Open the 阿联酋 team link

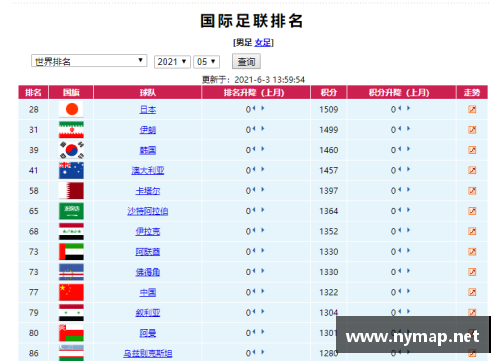point(148,252)
